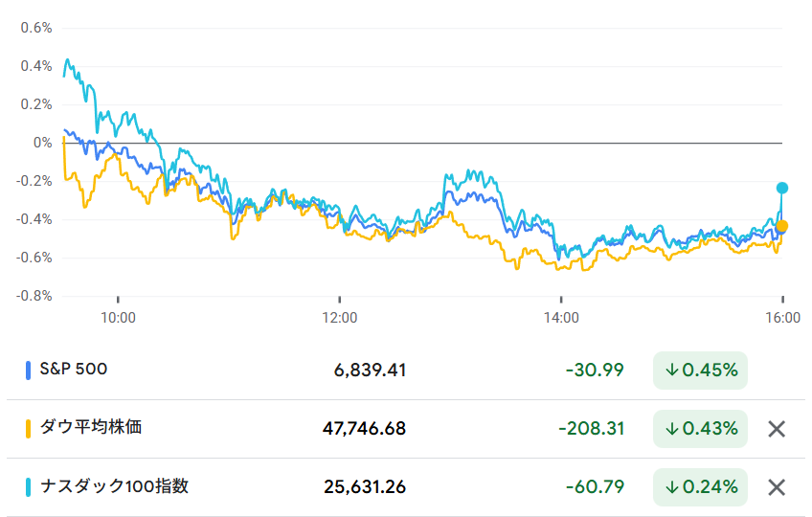The width and height of the screenshot is (812, 517).
Task: Click the yellow end dot on the chart
Action: click(x=782, y=226)
